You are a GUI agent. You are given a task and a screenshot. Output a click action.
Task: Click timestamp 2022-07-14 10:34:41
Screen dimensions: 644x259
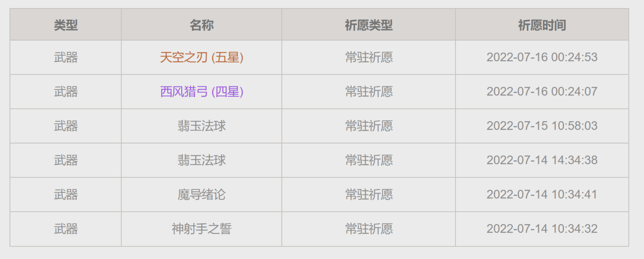542,195
